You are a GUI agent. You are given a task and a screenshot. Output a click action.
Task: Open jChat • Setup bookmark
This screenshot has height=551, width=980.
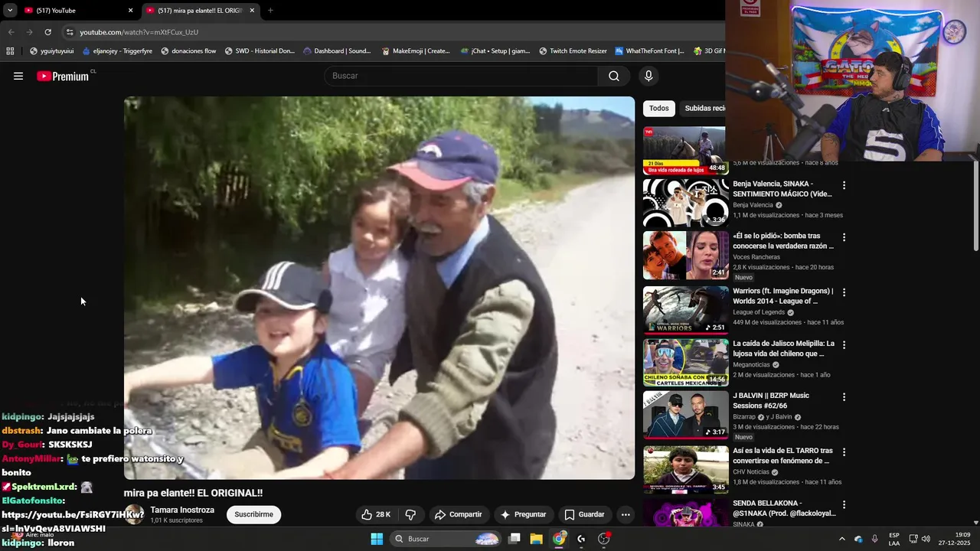[495, 51]
